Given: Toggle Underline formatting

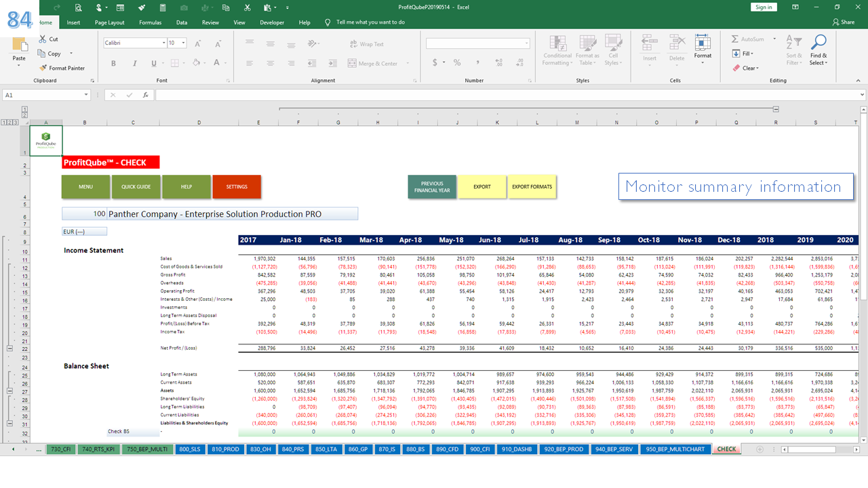Looking at the screenshot, I should pyautogui.click(x=153, y=63).
